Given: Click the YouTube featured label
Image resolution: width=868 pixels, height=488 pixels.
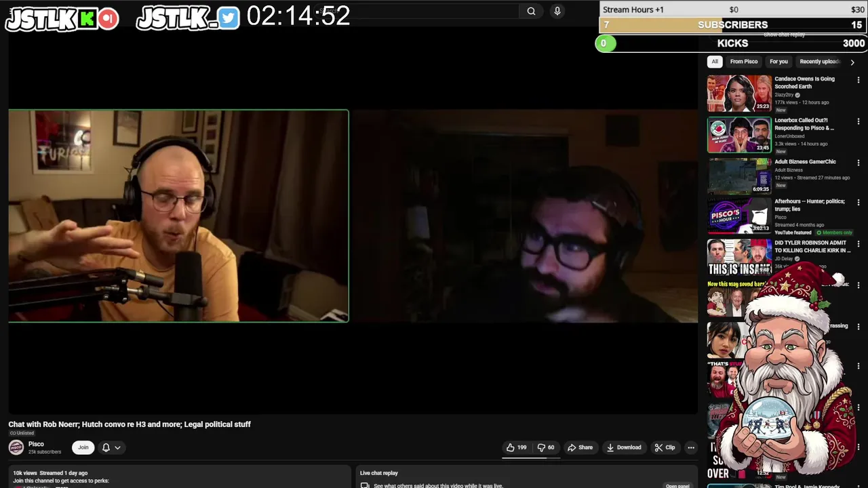Looking at the screenshot, I should [793, 232].
